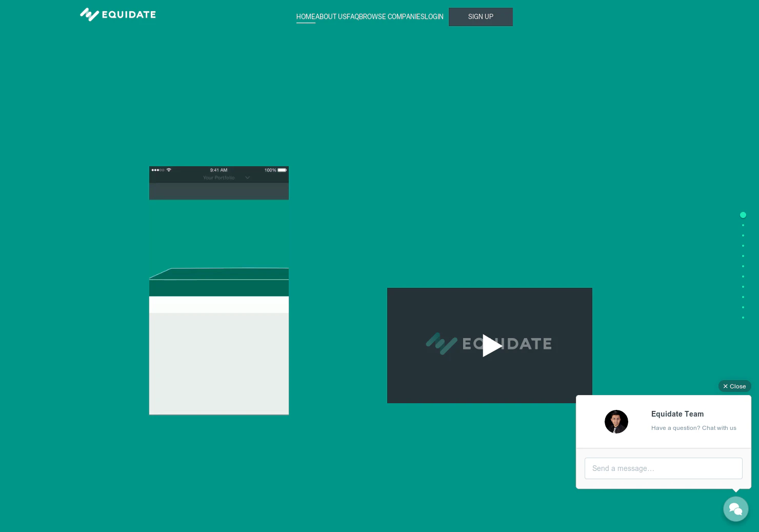Click the Equidate Team avatar photo

coord(616,421)
